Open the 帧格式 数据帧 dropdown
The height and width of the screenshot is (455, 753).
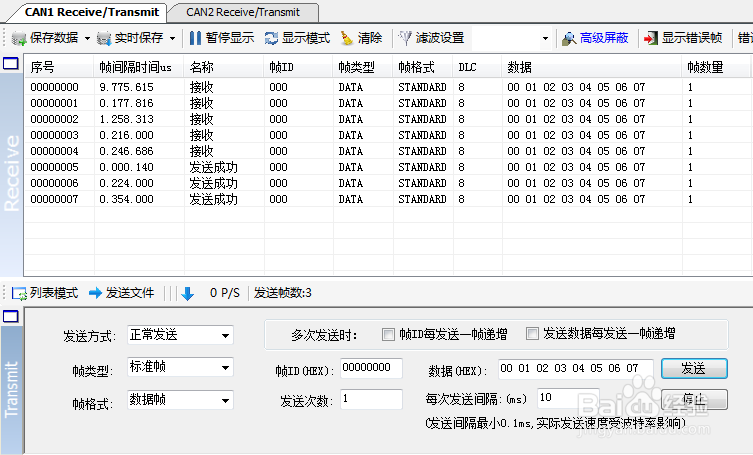click(180, 400)
